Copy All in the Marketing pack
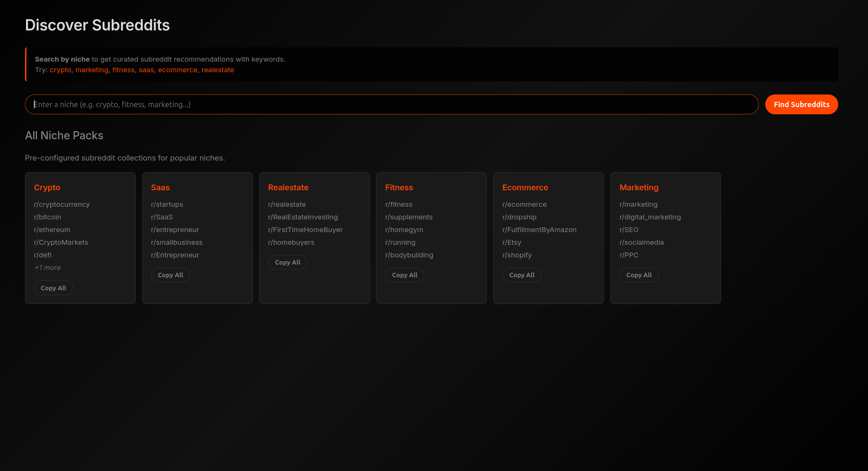The image size is (868, 471). click(x=639, y=275)
